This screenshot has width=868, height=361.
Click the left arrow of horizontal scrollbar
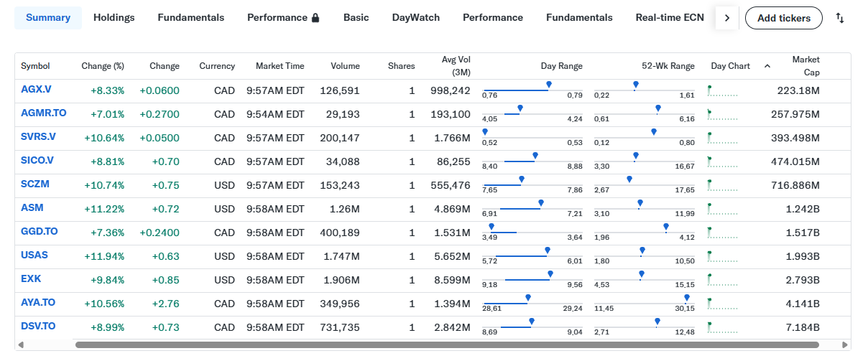tap(20, 345)
